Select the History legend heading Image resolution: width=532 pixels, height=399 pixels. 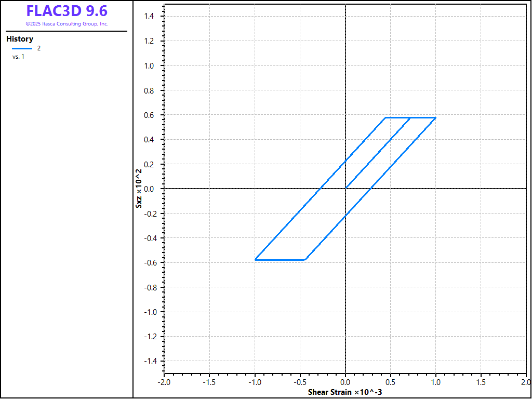(x=20, y=39)
